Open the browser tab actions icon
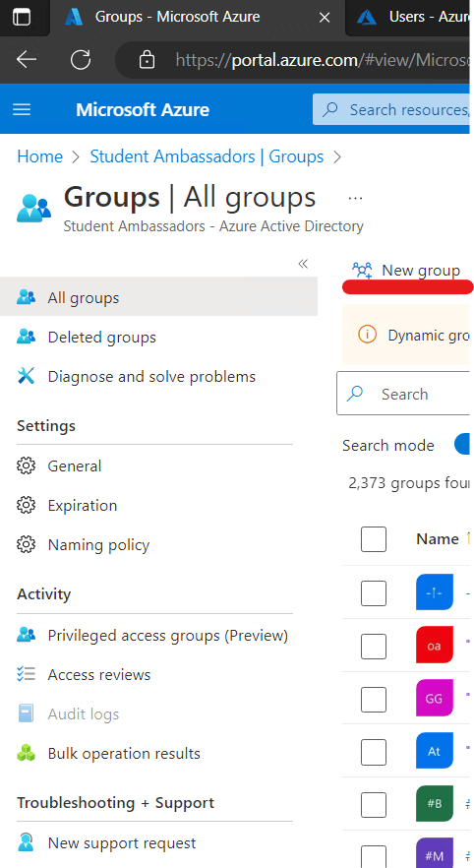Screen dimensions: 474x868 coord(22,17)
